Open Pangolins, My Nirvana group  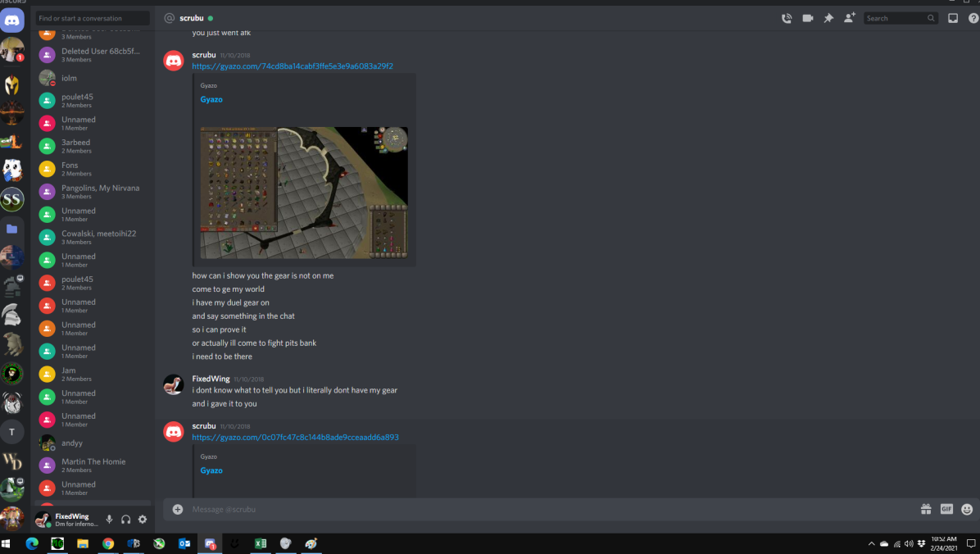tap(93, 192)
